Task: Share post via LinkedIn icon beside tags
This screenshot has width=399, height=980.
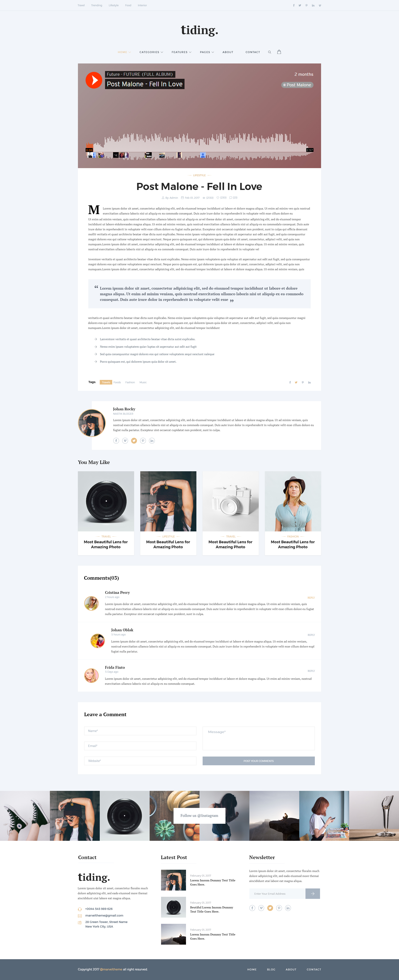Action: (x=309, y=382)
